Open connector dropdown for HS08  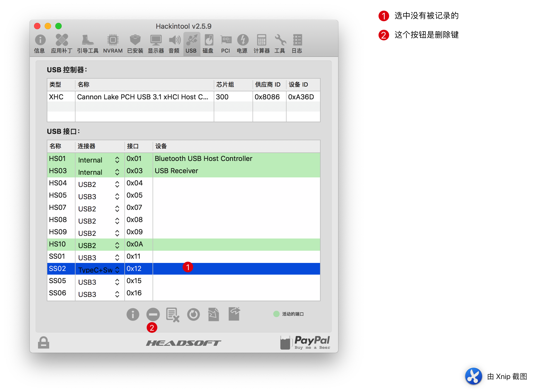[x=99, y=221]
